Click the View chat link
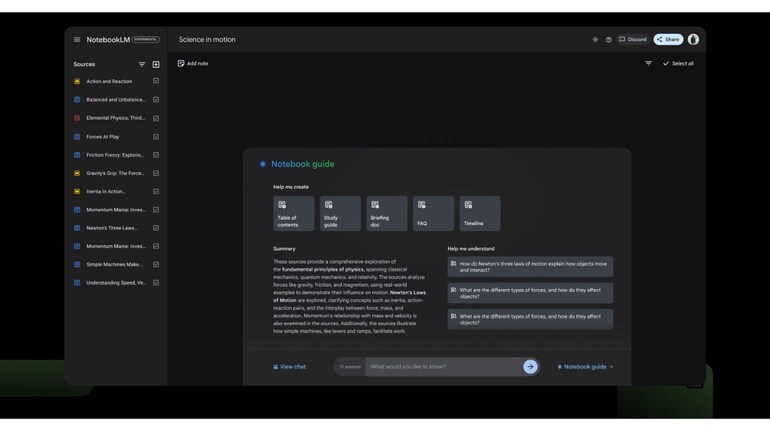 coord(289,367)
